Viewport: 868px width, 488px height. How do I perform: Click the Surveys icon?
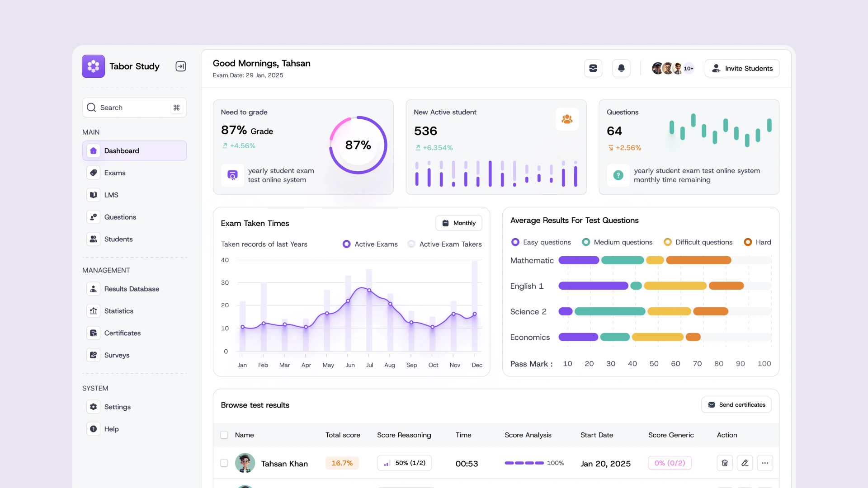93,356
